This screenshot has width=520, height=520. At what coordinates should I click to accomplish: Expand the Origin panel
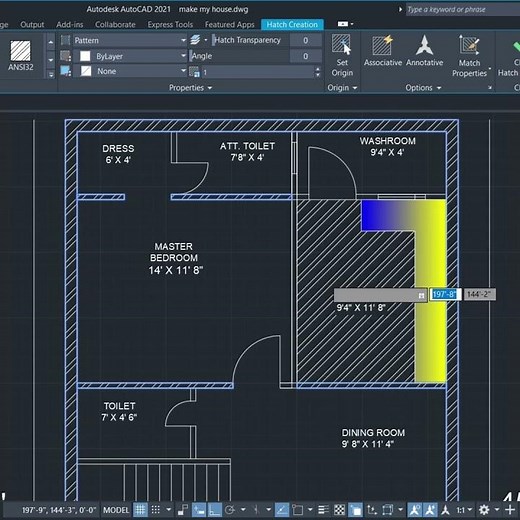[x=342, y=88]
